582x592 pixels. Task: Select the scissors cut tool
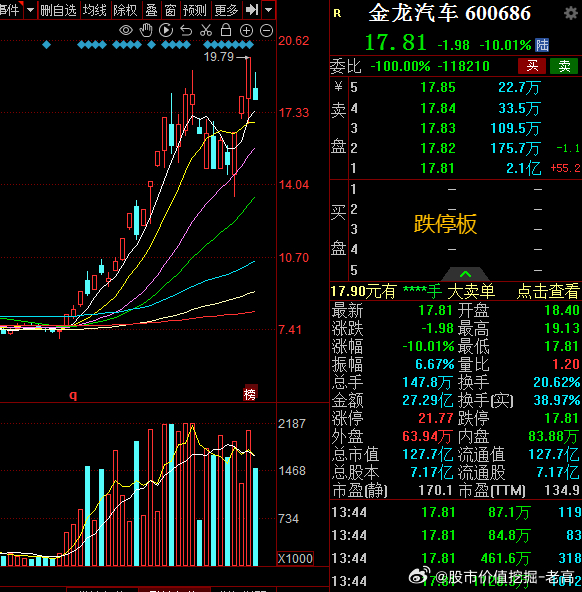click(206, 30)
